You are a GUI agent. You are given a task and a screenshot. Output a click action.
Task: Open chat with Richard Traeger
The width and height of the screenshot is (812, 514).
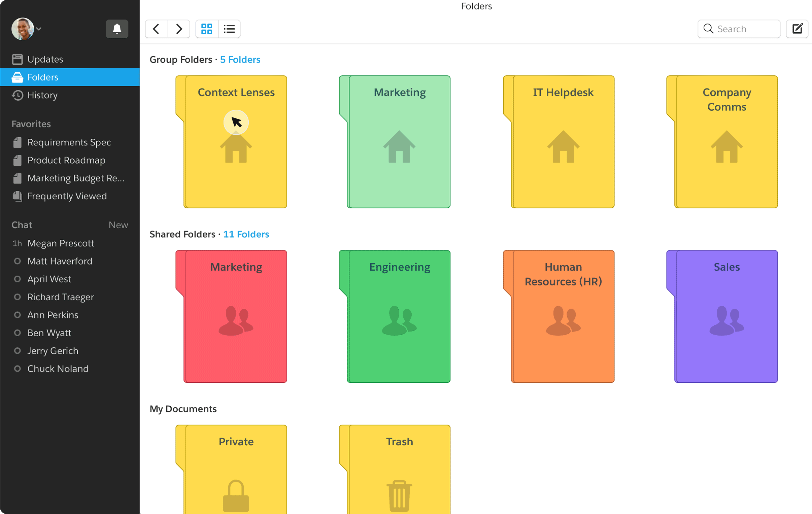pyautogui.click(x=70, y=297)
